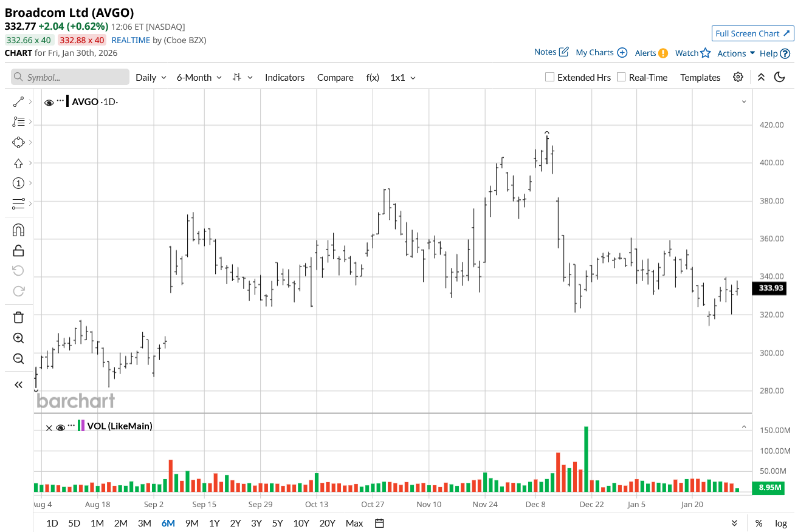Switch to dark mode with moon icon
Viewport: 795px width, 532px height.
pos(779,77)
